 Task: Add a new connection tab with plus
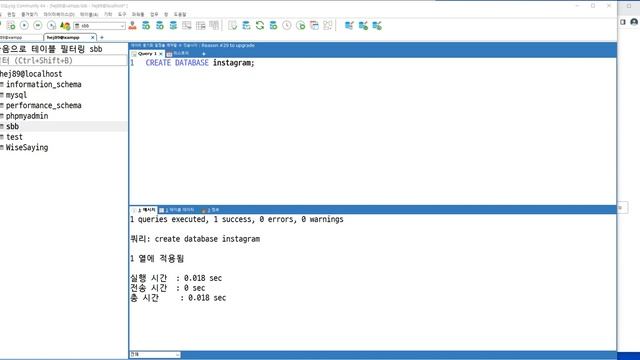tap(102, 38)
